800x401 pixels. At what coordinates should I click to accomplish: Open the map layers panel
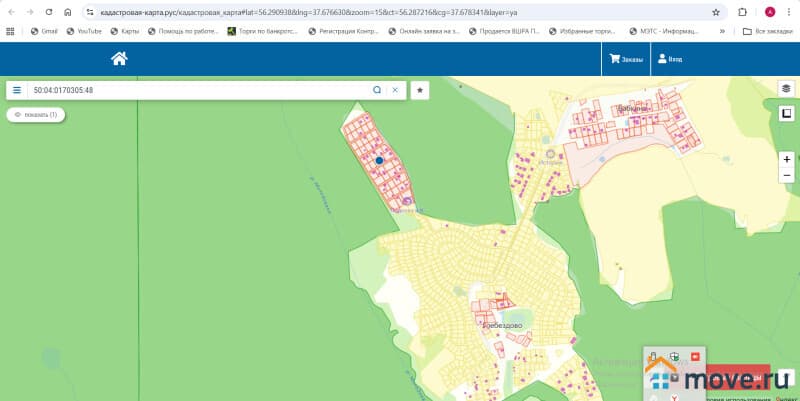click(x=787, y=89)
